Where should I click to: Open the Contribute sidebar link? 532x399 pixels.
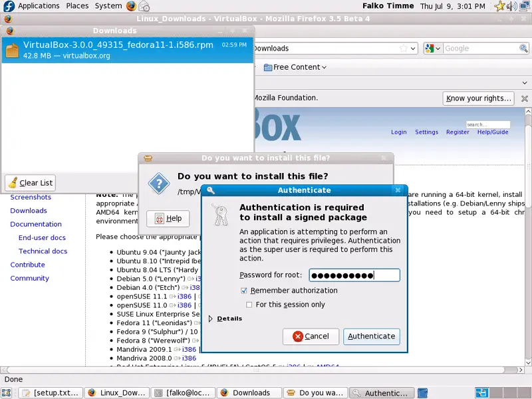click(27, 265)
